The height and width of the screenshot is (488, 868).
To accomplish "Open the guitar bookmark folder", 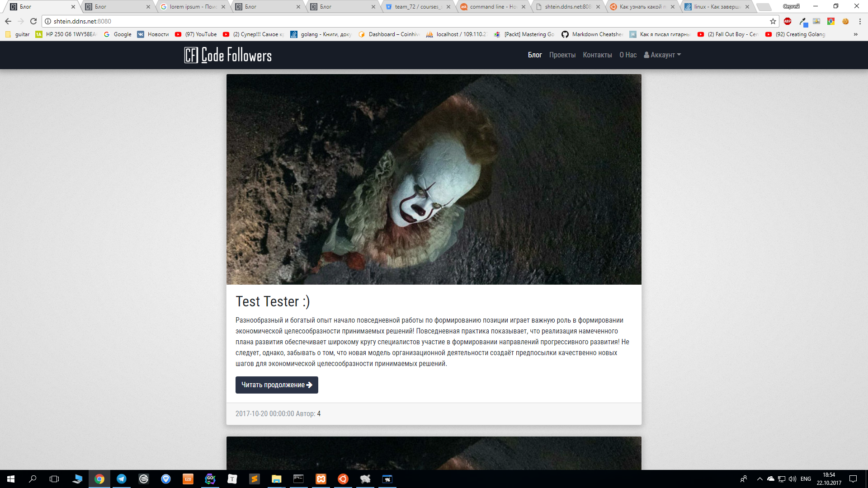I will coord(17,34).
